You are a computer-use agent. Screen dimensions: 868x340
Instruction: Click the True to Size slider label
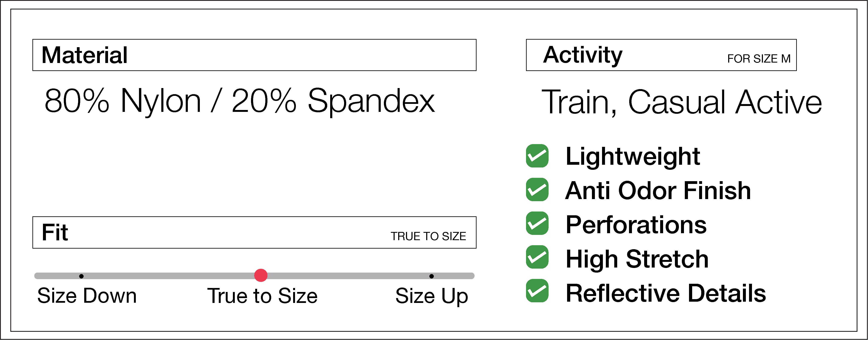[262, 296]
